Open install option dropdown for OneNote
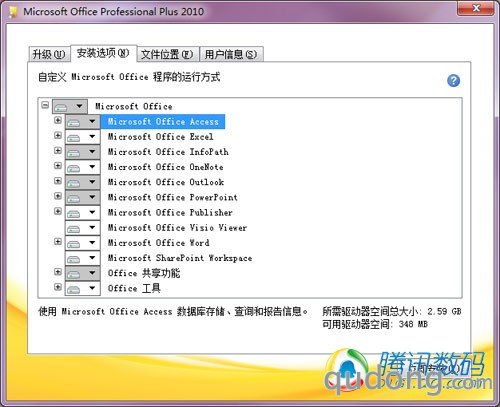500x407 pixels. click(83, 167)
